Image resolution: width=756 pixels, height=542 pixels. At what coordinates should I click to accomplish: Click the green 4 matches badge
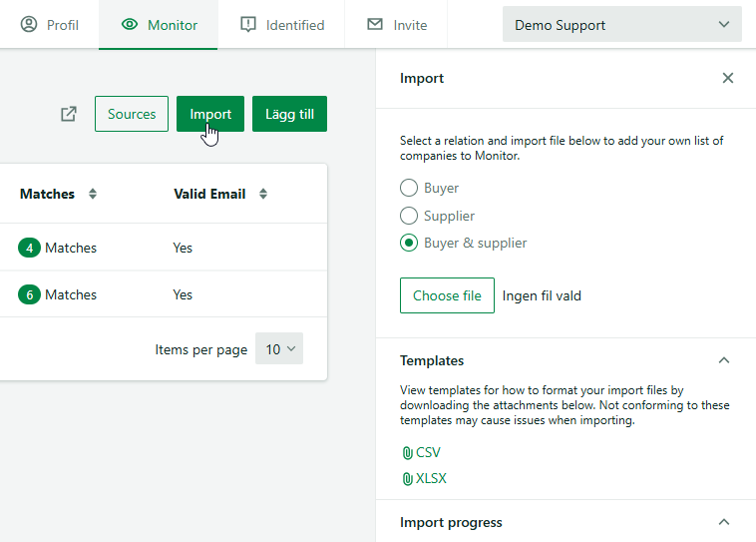point(29,249)
